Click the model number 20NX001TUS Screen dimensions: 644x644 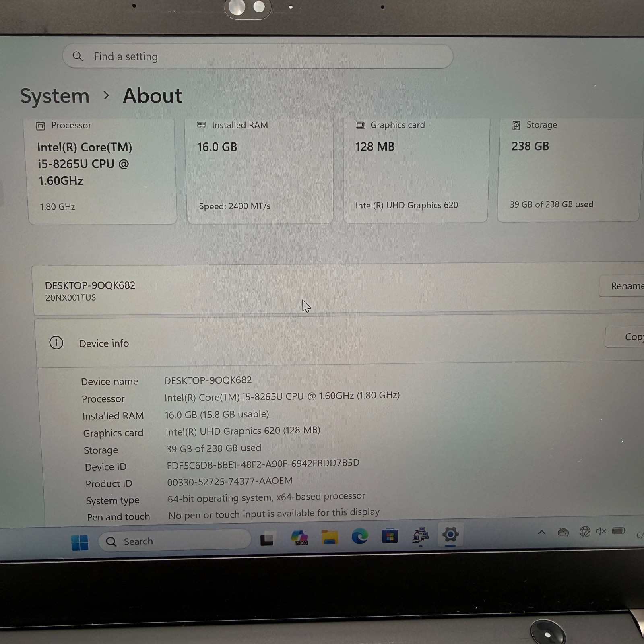pyautogui.click(x=70, y=298)
